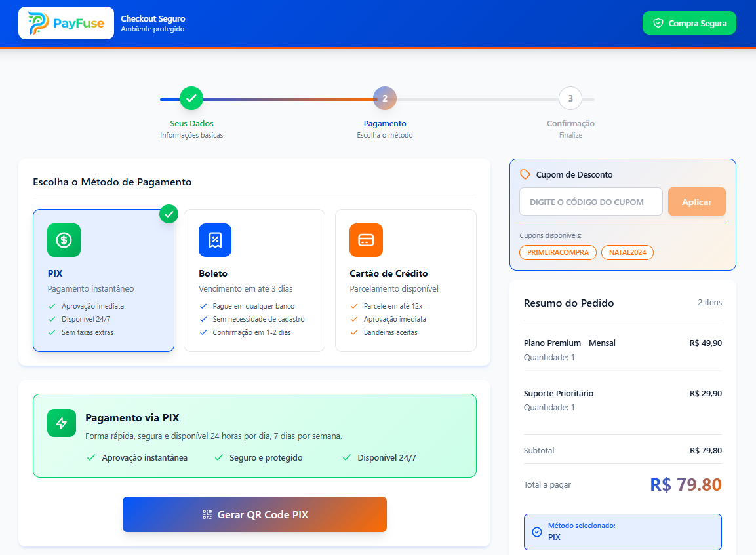This screenshot has width=756, height=555.
Task: Click the PIX dollar sign icon
Action: 64,240
